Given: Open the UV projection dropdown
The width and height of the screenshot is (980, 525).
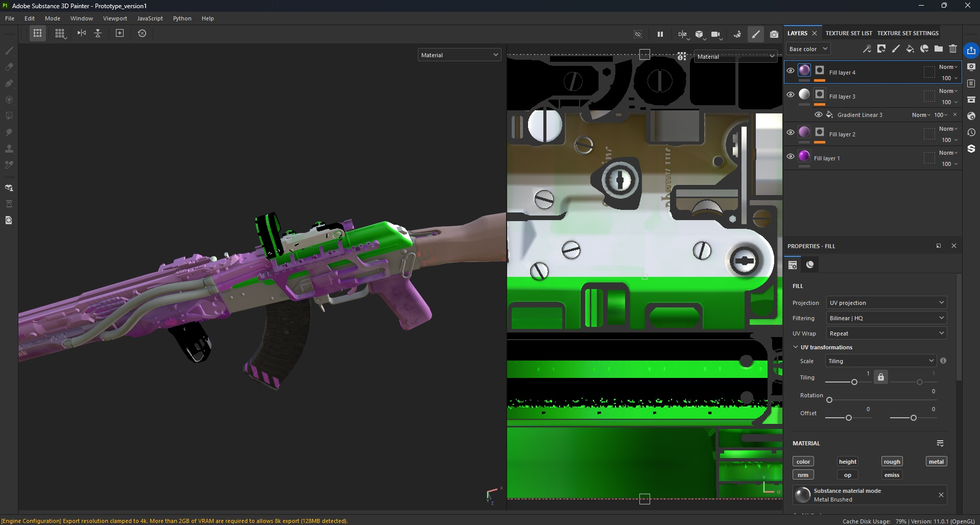Looking at the screenshot, I should [886, 303].
